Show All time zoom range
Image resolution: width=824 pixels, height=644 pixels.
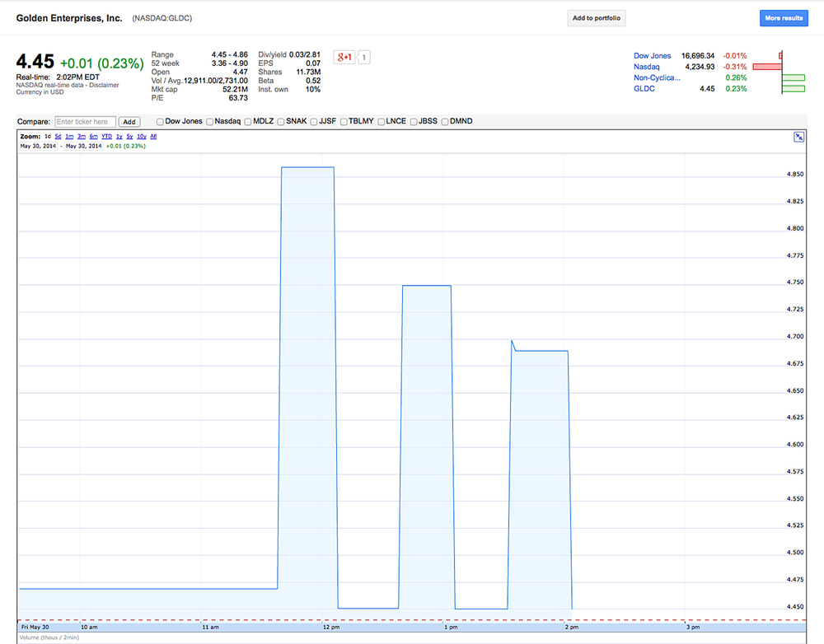(153, 136)
